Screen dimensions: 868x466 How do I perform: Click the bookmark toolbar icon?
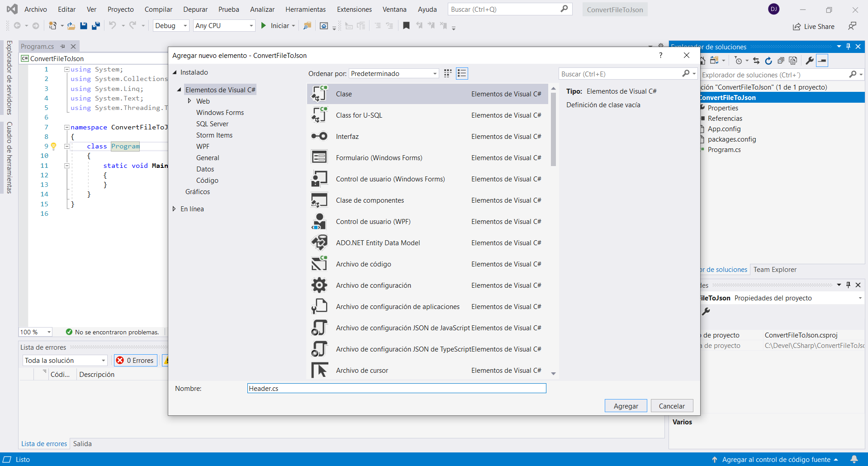click(x=406, y=26)
